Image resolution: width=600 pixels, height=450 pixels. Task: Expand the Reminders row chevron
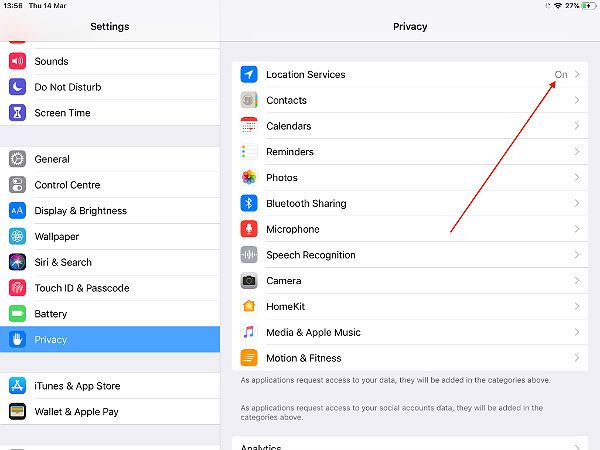tap(577, 152)
